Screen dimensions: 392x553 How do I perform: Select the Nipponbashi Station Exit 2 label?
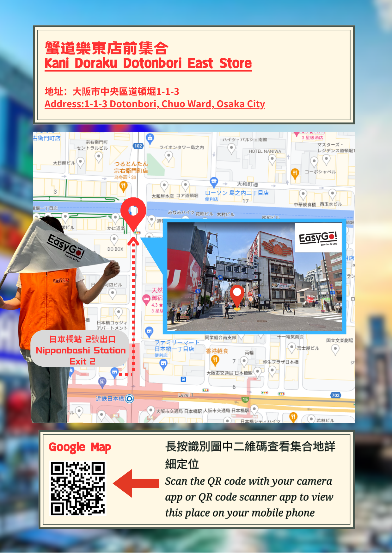pyautogui.click(x=81, y=350)
